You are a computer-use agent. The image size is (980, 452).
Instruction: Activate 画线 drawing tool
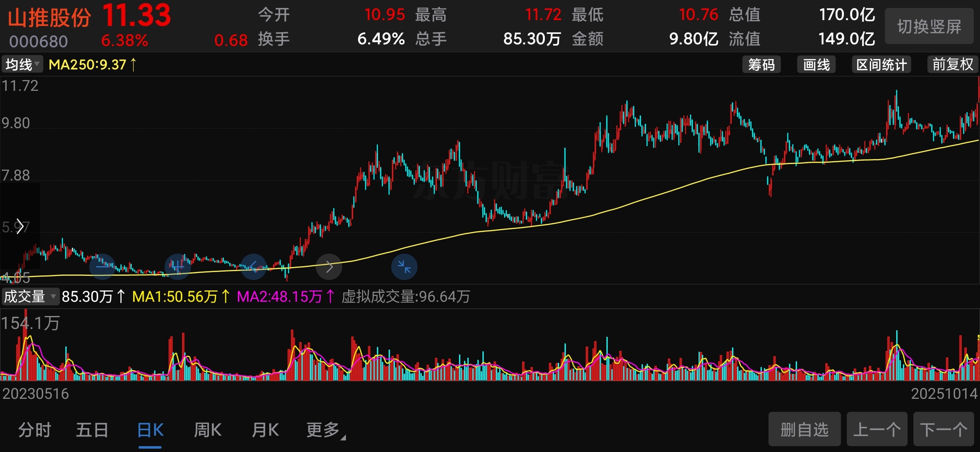click(816, 65)
